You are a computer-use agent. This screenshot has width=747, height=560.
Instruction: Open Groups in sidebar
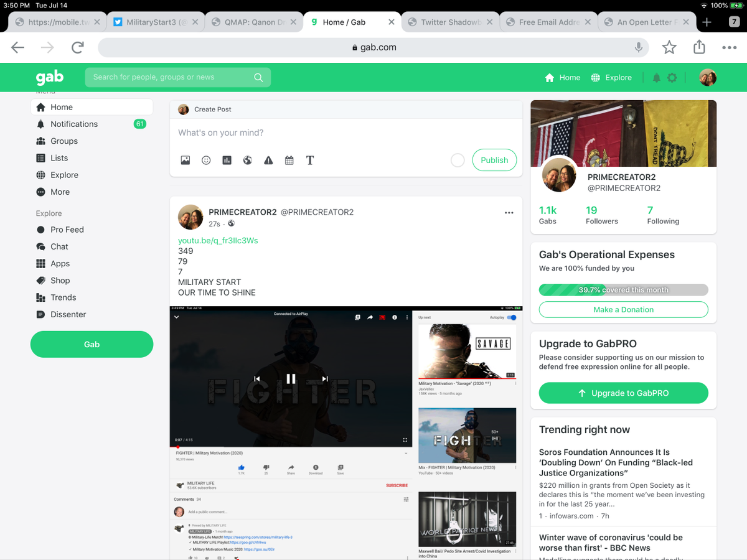coord(92,141)
